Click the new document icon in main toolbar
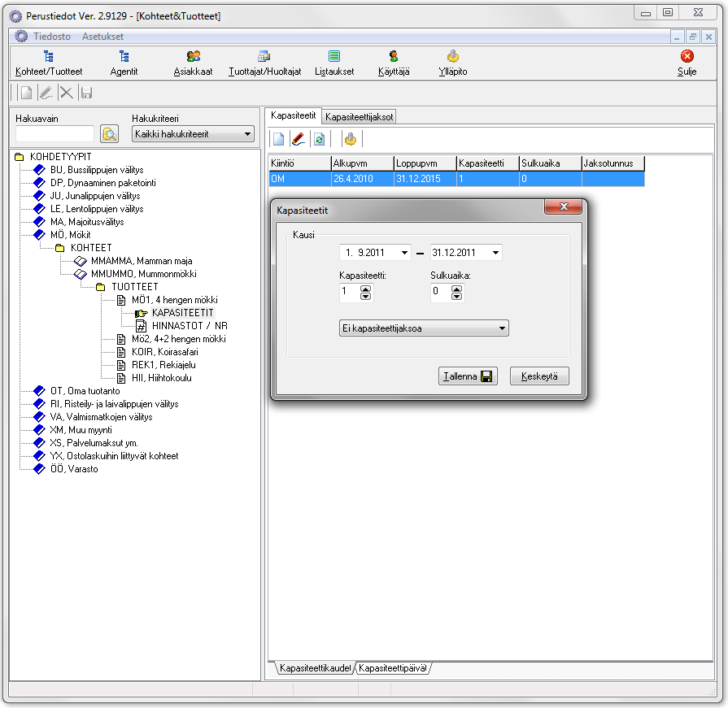This screenshot has width=728, height=708. pos(27,93)
